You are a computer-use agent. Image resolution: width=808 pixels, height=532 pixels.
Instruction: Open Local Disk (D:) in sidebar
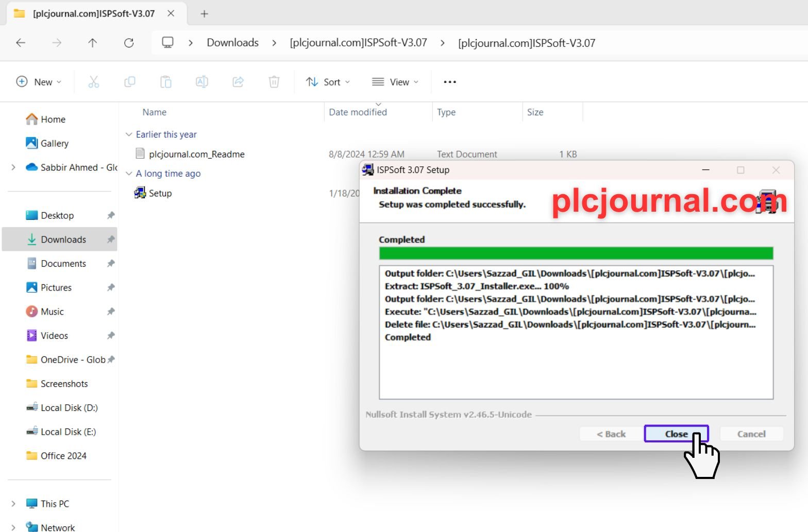point(61,408)
